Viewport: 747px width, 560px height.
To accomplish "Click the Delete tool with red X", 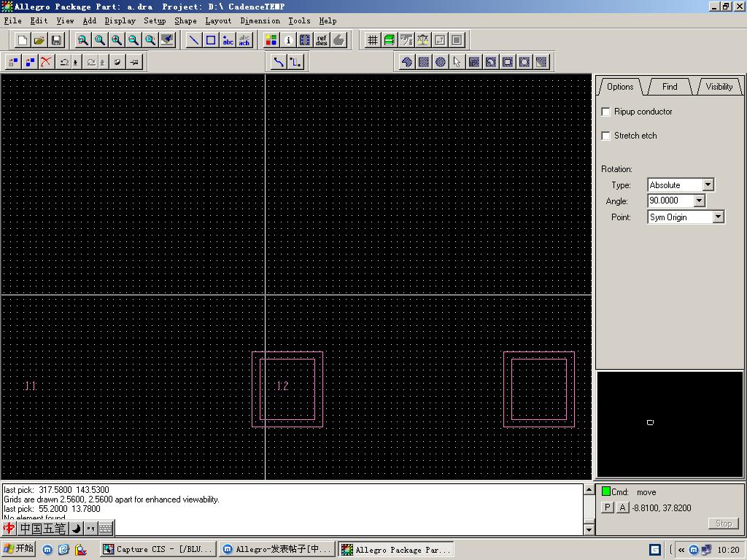I will click(x=47, y=62).
